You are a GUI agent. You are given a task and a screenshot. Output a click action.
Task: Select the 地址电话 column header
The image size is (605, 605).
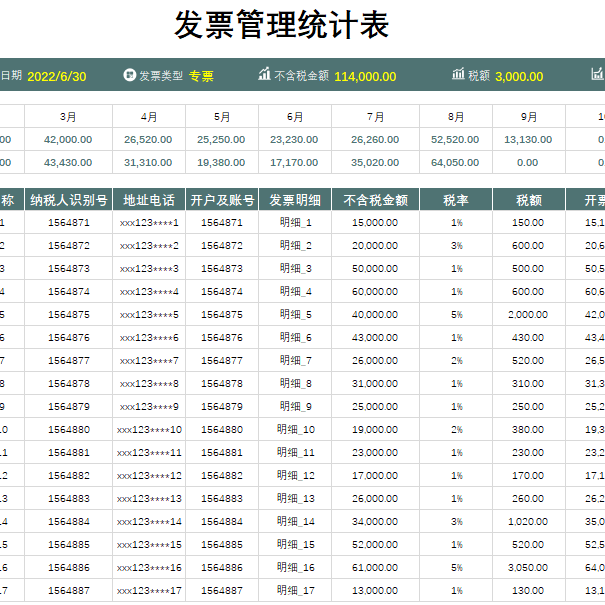(x=149, y=199)
